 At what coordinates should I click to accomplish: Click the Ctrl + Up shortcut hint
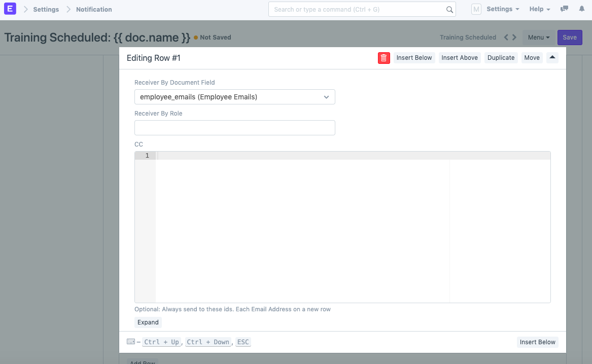[162, 342]
